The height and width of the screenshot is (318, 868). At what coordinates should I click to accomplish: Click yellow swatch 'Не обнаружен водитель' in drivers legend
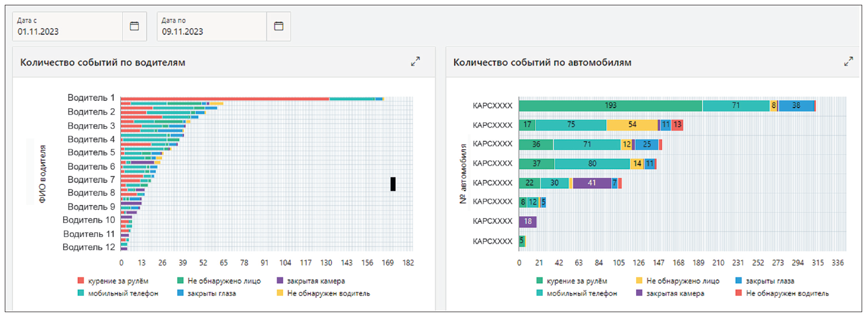280,293
